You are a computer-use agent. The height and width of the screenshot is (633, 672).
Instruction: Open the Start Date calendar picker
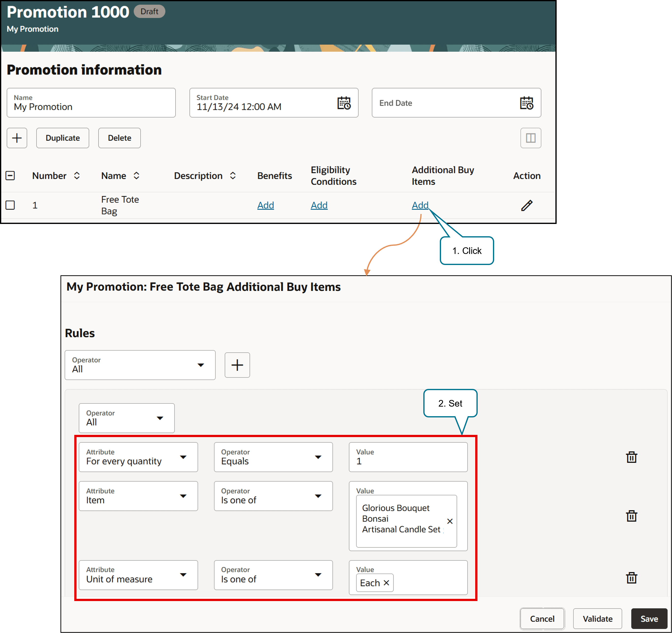tap(344, 103)
